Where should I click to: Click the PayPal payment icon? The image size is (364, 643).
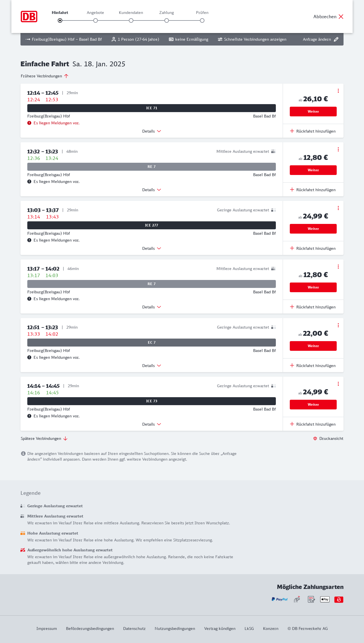(x=280, y=599)
